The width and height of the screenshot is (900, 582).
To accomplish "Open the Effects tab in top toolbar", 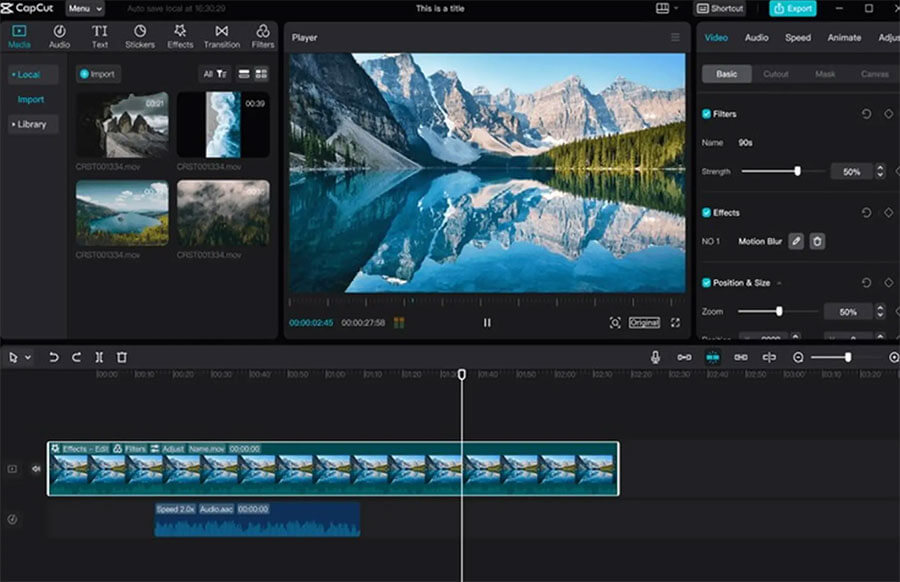I will tap(180, 37).
